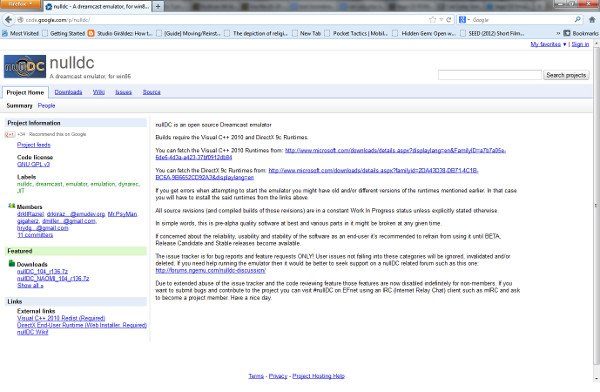Open the gigaherz member link
This screenshot has width=600, height=392.
click(28, 221)
